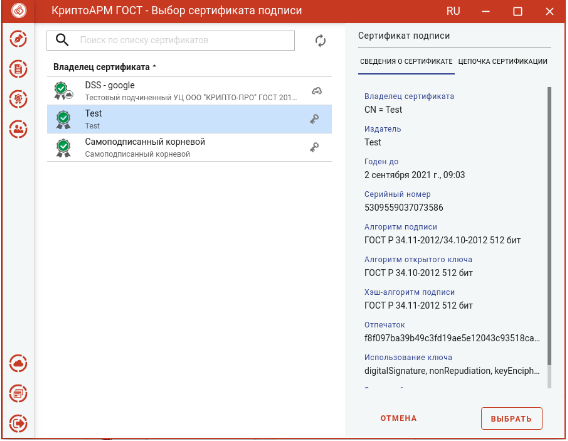This screenshot has height=441, width=568.
Task: Switch to Цепочка сертификации tab
Action: pyautogui.click(x=503, y=62)
